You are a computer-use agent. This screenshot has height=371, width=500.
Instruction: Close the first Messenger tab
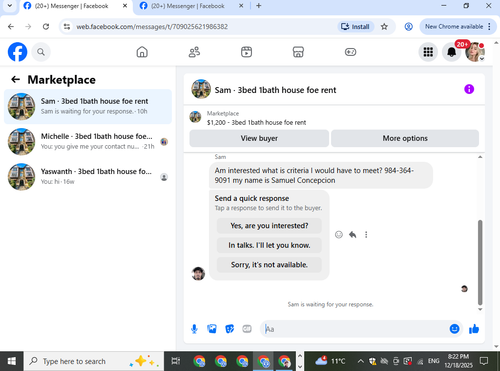[x=125, y=6]
